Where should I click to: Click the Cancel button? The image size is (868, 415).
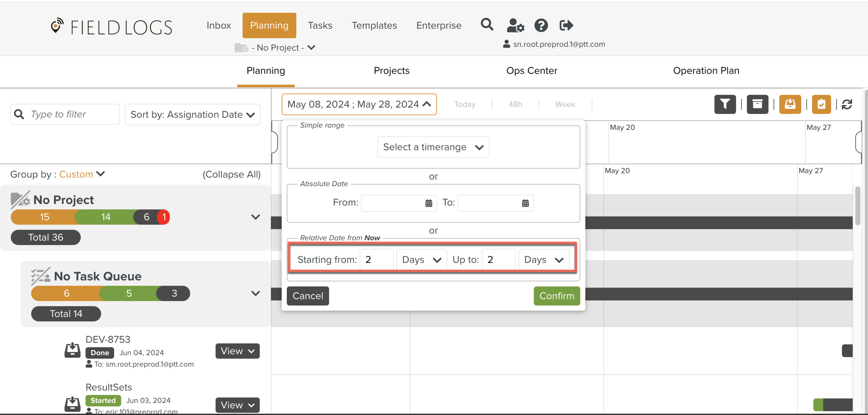tap(308, 296)
